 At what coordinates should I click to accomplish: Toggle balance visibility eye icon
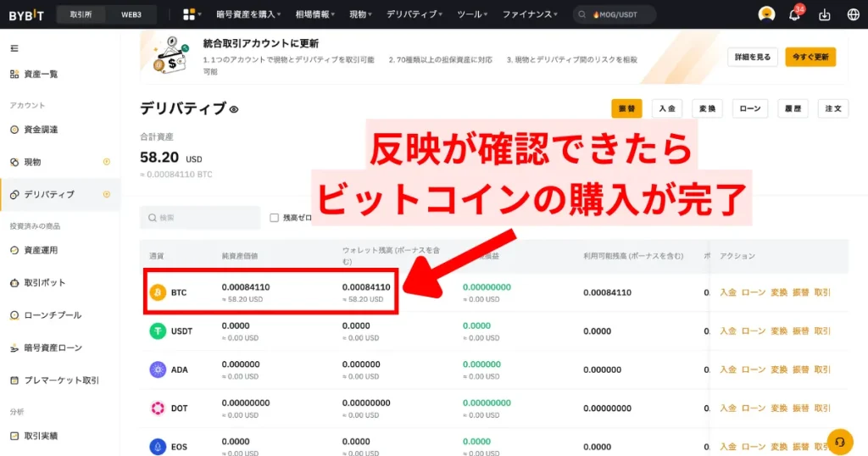[x=234, y=109]
